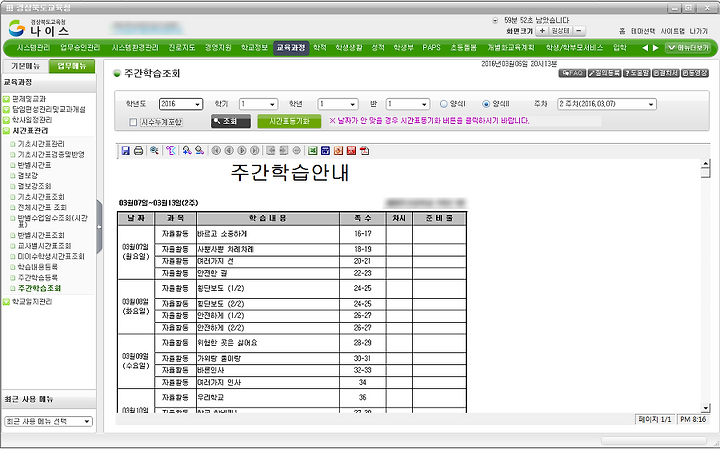Switch to the 업무메뉴 tab

coord(72,66)
